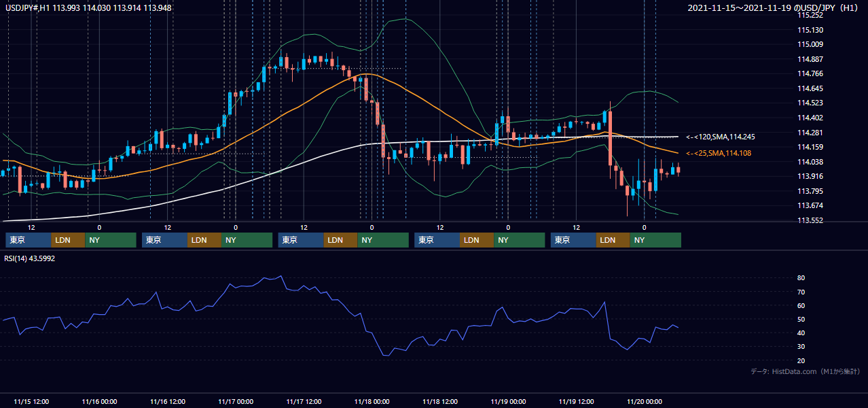Screen dimensions: 868x408
Task: Click RSI scale value 60
Action: click(x=801, y=305)
